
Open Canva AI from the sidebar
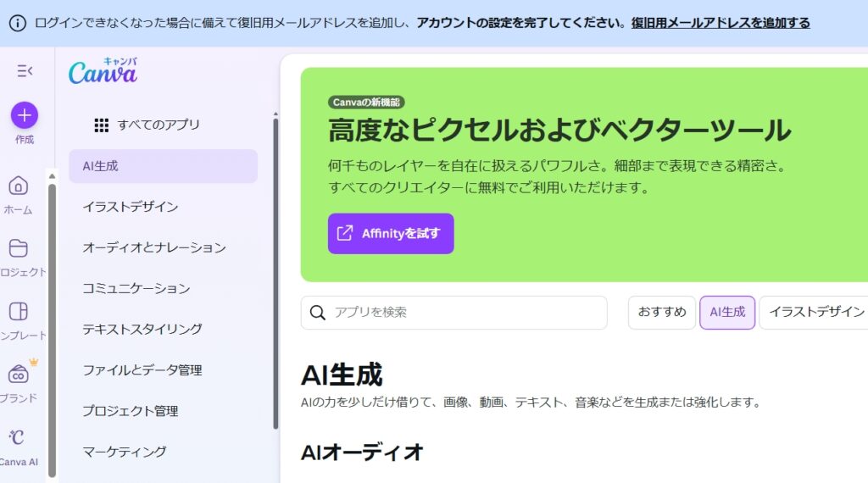[17, 437]
